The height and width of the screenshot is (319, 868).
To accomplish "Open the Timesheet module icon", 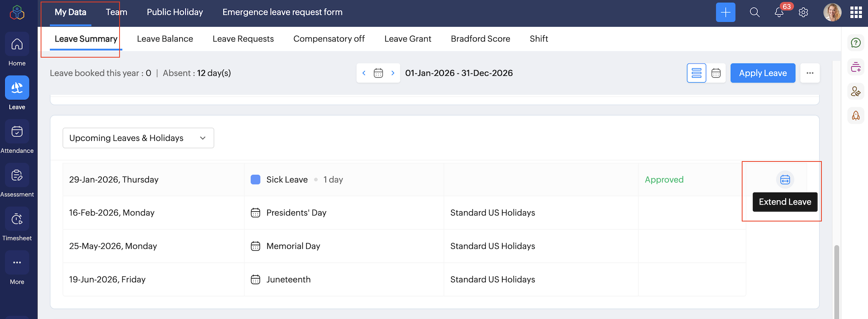I will (17, 220).
